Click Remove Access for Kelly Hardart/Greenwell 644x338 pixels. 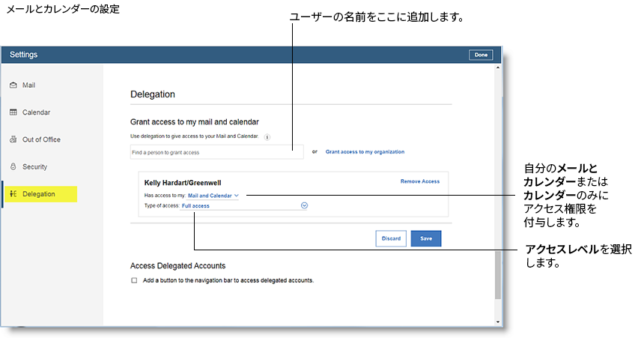[420, 181]
